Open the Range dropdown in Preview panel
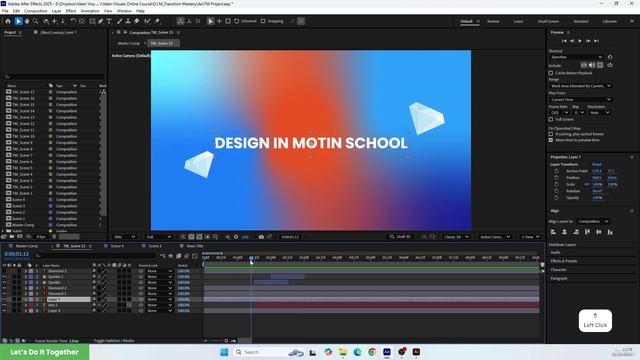 (580, 86)
